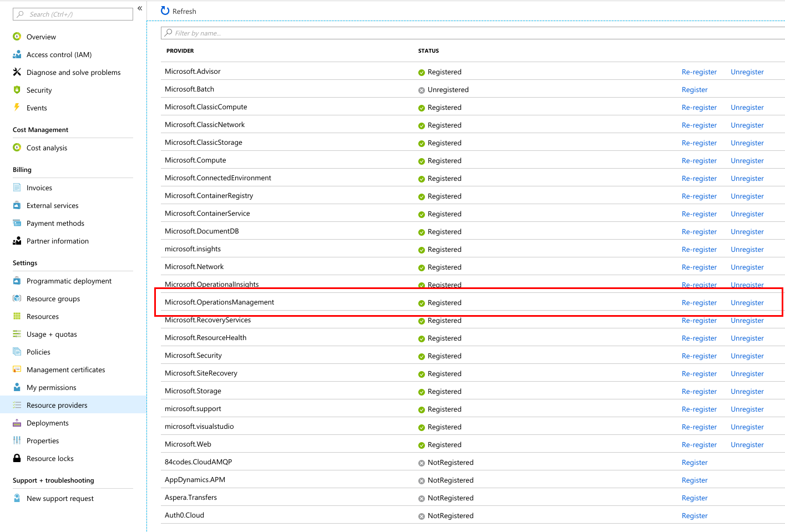The width and height of the screenshot is (785, 532).
Task: Click NotRegistered status icon for Auth0.Cloud
Action: 422,516
